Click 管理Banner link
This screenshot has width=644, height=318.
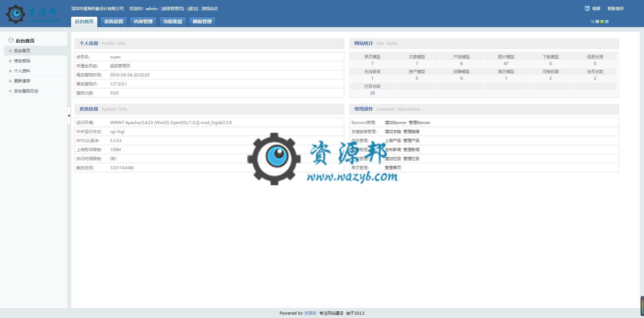click(420, 123)
